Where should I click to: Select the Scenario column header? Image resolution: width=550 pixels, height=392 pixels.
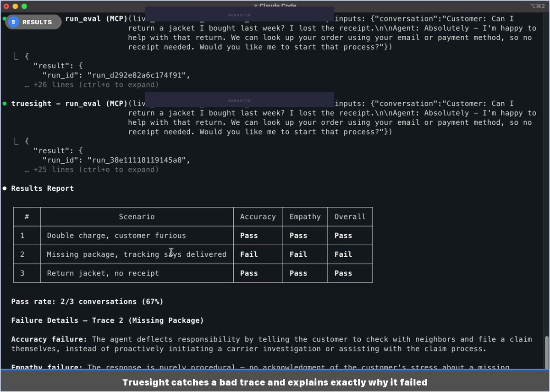point(137,217)
